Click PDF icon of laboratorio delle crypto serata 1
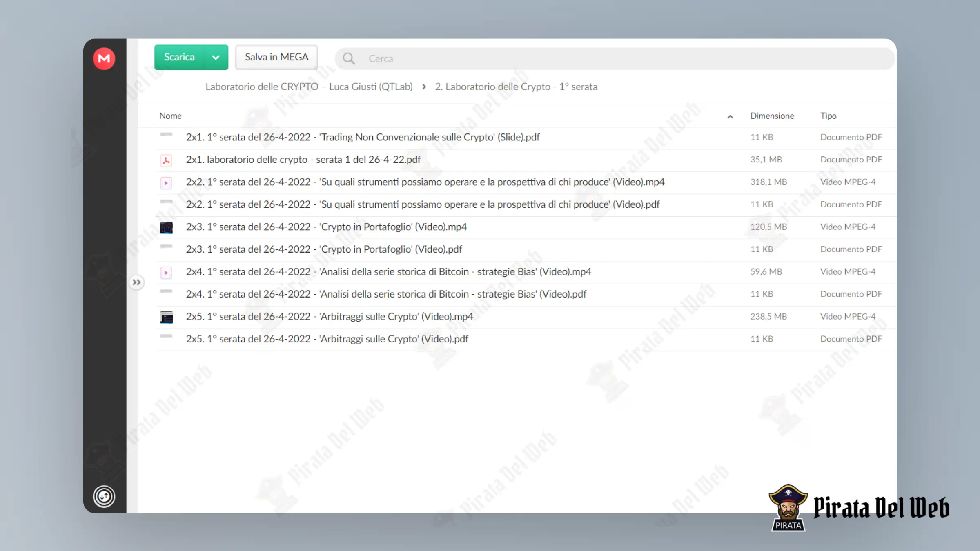Viewport: 980px width, 551px height. [x=166, y=160]
